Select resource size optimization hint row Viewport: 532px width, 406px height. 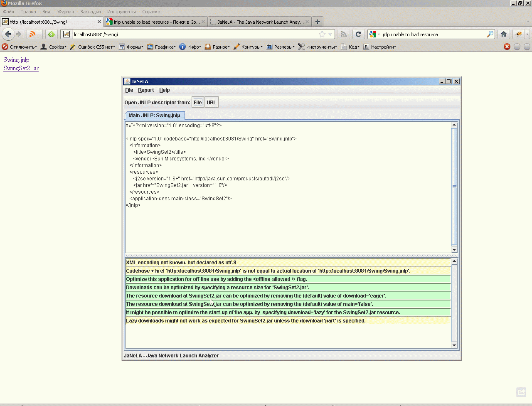(x=288, y=288)
